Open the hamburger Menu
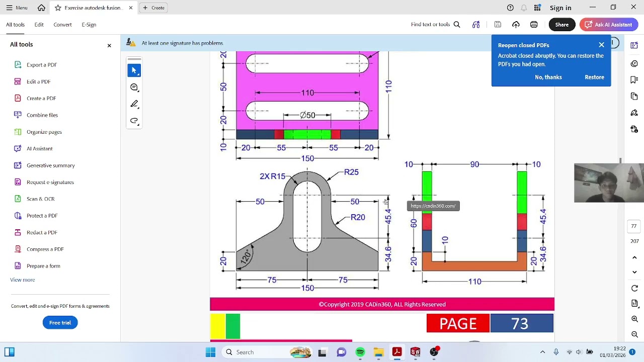Screen dimensions: 644x362 [17, 8]
